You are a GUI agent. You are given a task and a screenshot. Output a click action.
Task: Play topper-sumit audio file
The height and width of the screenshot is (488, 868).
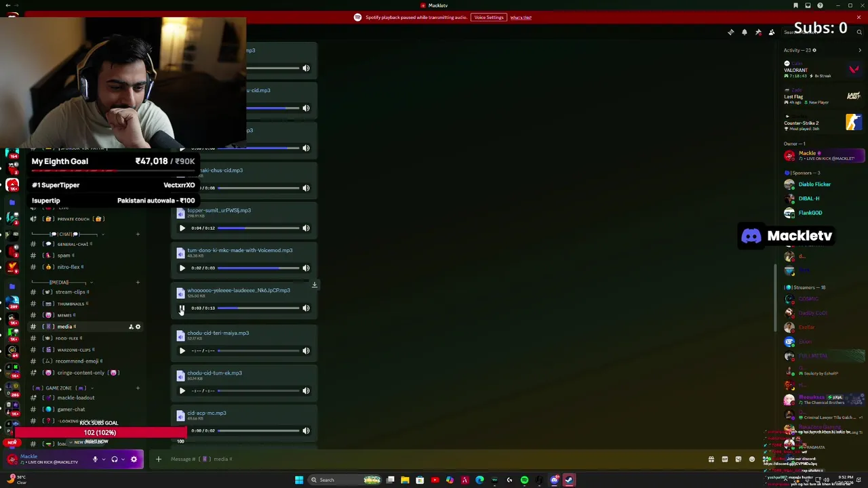pos(182,228)
